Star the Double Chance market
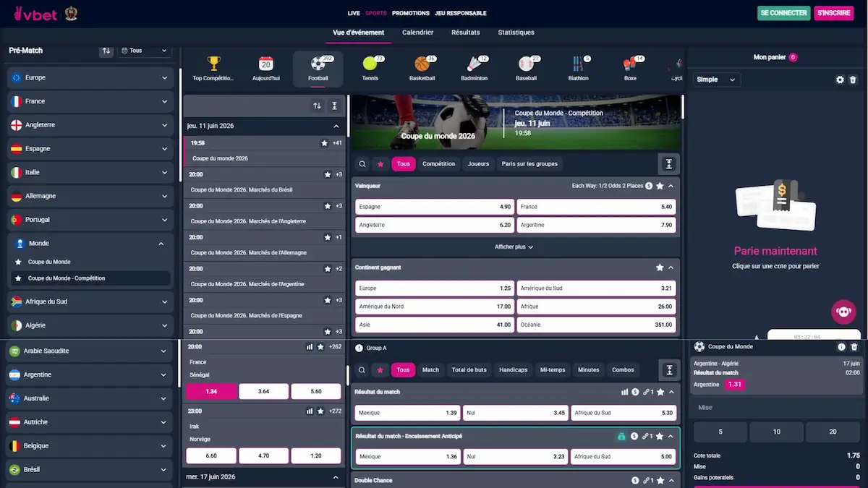This screenshot has height=488, width=868. (660, 480)
